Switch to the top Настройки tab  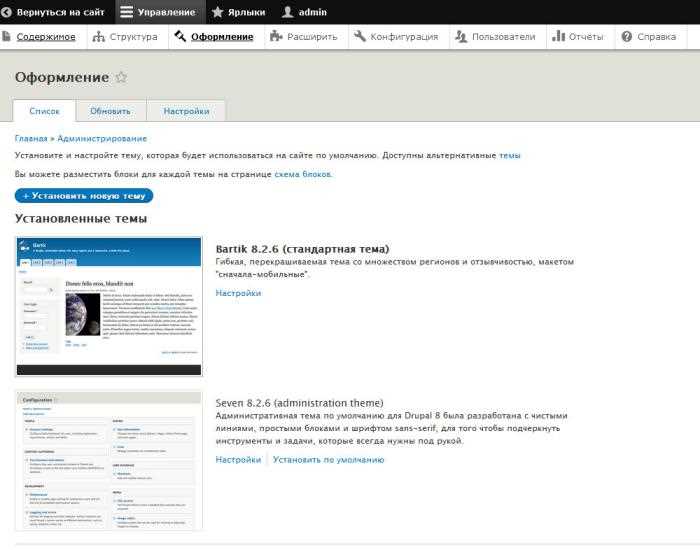[186, 111]
